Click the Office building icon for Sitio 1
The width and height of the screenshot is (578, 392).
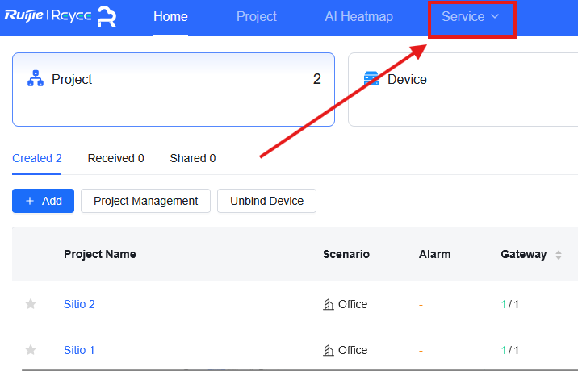click(328, 350)
